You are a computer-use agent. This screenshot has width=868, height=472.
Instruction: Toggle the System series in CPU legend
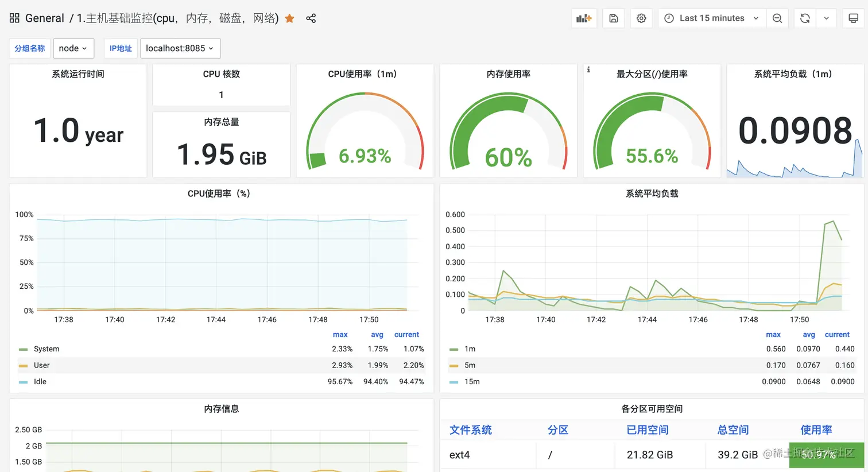pos(46,349)
